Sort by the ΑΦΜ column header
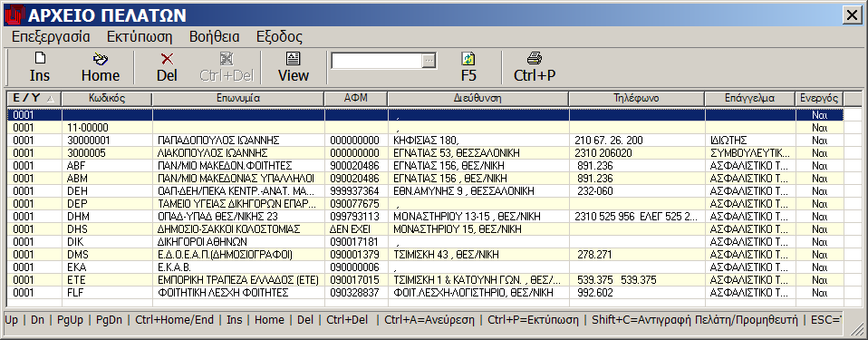868x340 pixels. coord(356,99)
